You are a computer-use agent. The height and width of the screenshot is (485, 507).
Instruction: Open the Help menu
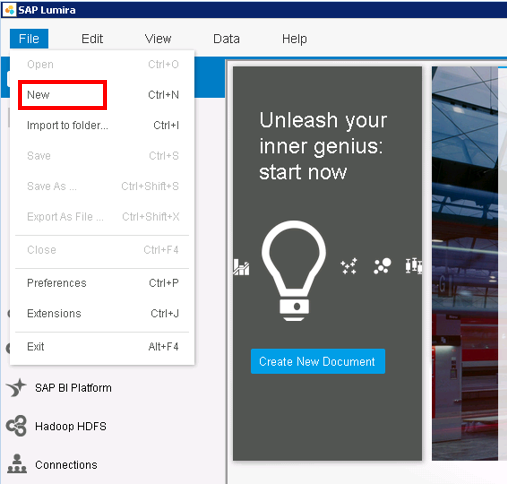tap(294, 39)
